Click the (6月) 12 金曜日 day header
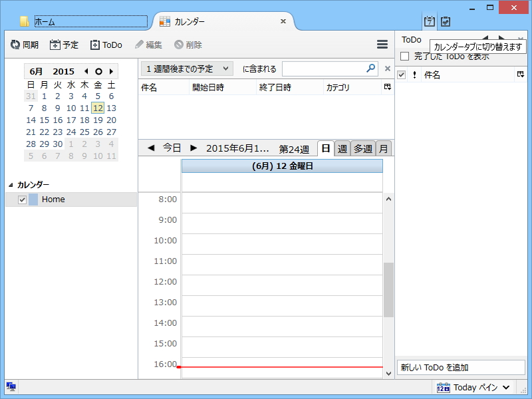Image resolution: width=532 pixels, height=399 pixels. [x=282, y=166]
